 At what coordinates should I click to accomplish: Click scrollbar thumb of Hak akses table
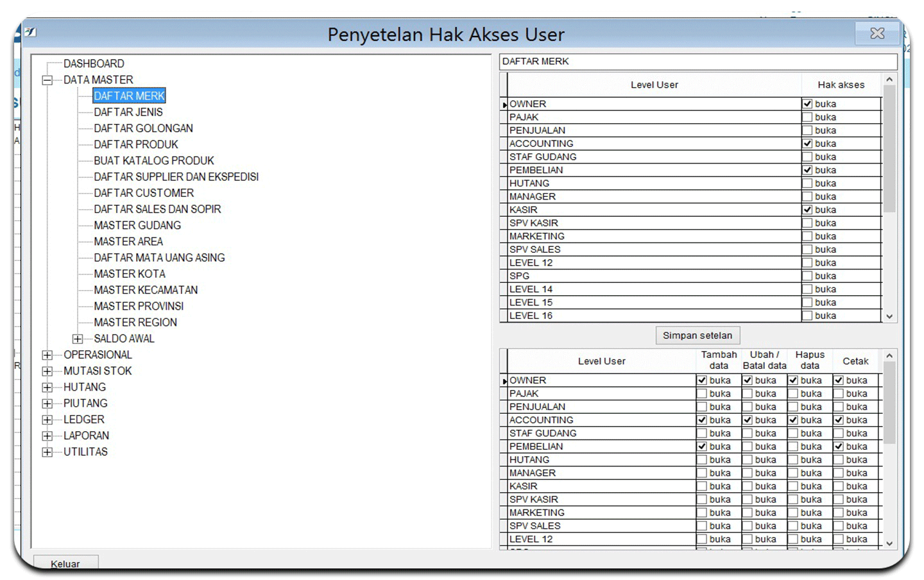point(889,149)
